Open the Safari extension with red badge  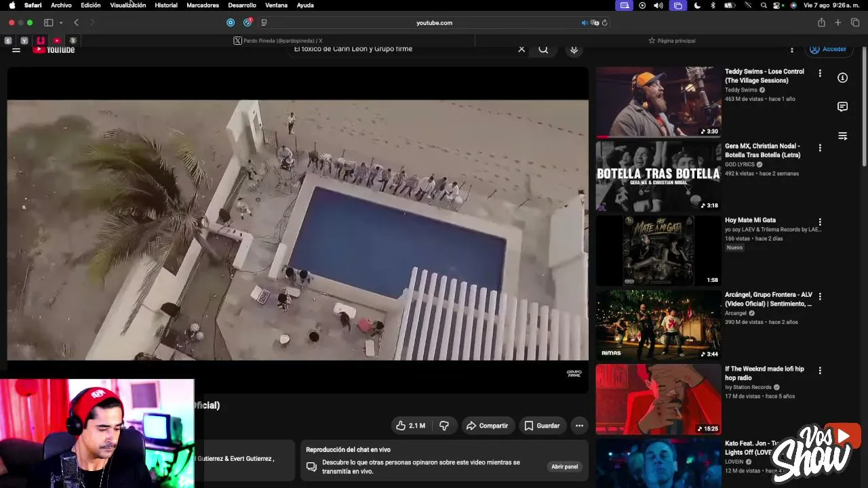(248, 22)
